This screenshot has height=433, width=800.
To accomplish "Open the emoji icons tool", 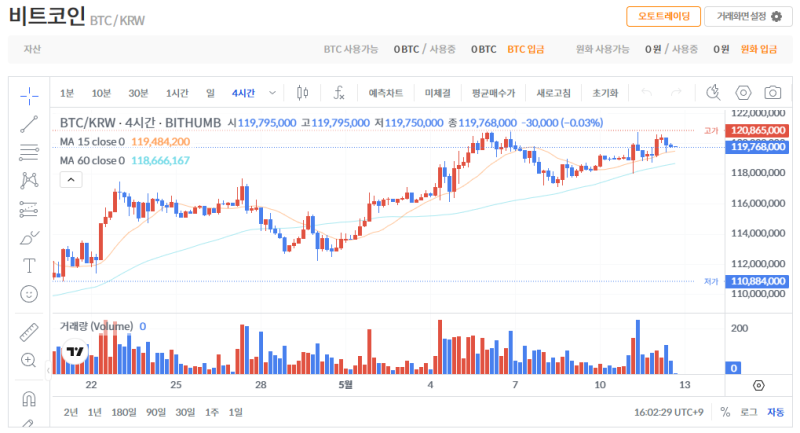I will click(x=29, y=294).
